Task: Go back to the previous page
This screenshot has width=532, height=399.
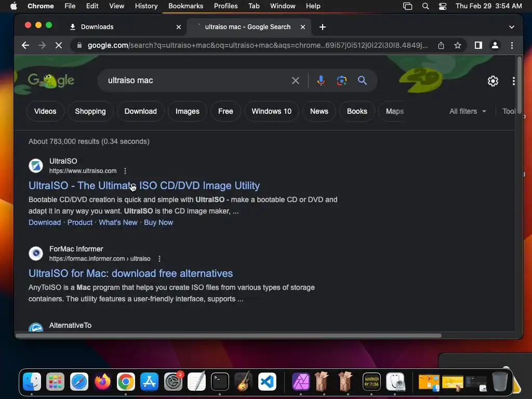Action: [25, 45]
